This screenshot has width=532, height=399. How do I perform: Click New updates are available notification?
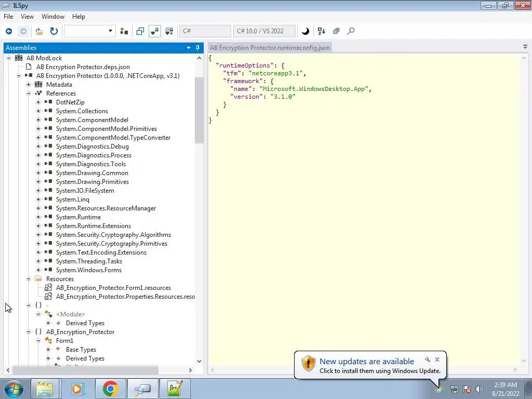367,362
